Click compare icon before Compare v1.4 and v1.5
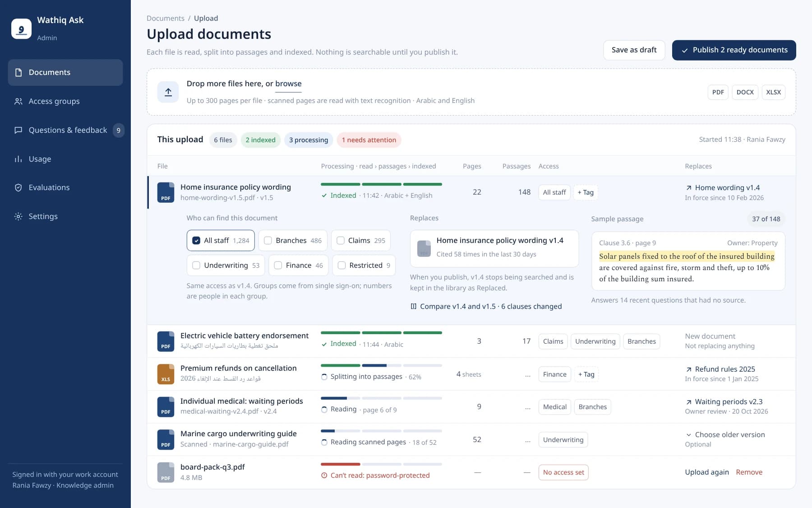The image size is (812, 508). click(x=413, y=306)
